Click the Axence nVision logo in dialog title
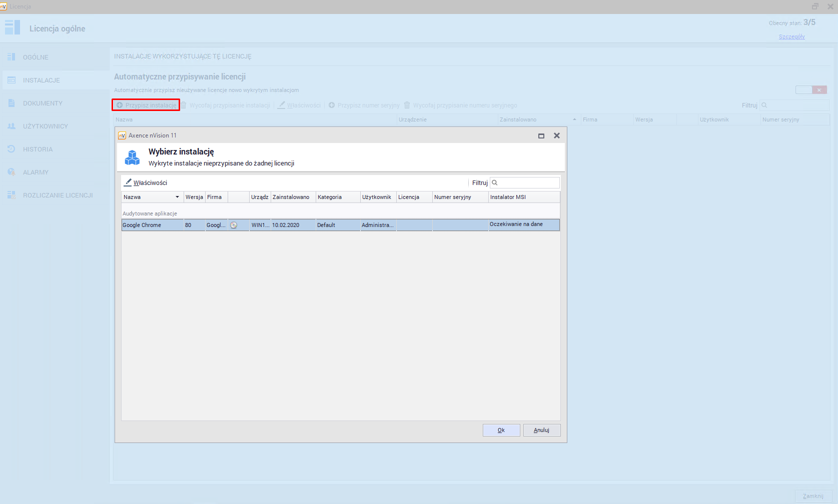838x504 pixels. click(x=122, y=135)
